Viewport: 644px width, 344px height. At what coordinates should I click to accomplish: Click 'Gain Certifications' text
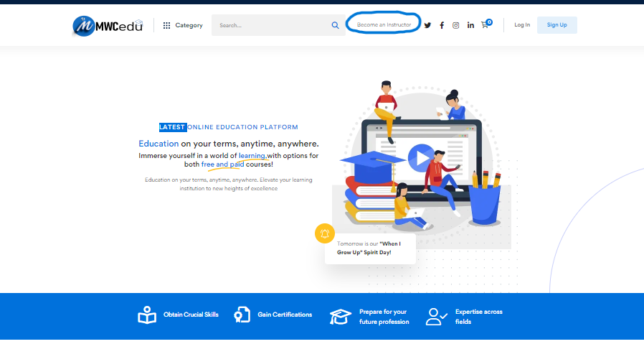[x=285, y=315]
